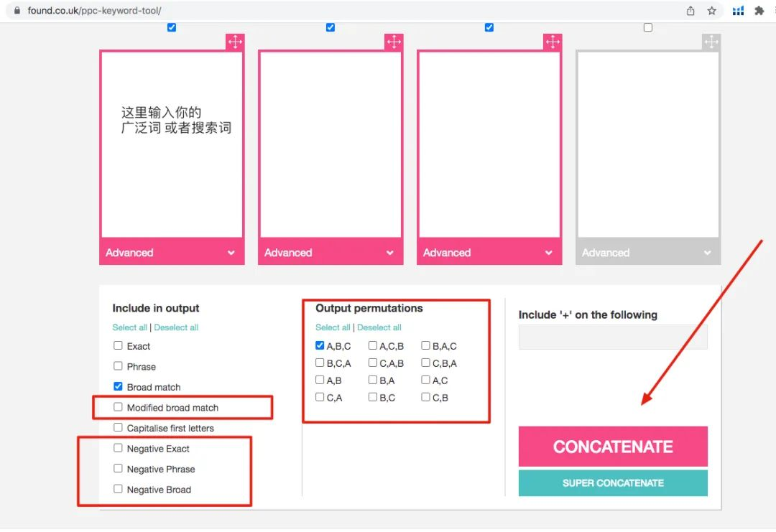776x532 pixels.
Task: Click the browser share icon in address bar
Action: (x=690, y=11)
